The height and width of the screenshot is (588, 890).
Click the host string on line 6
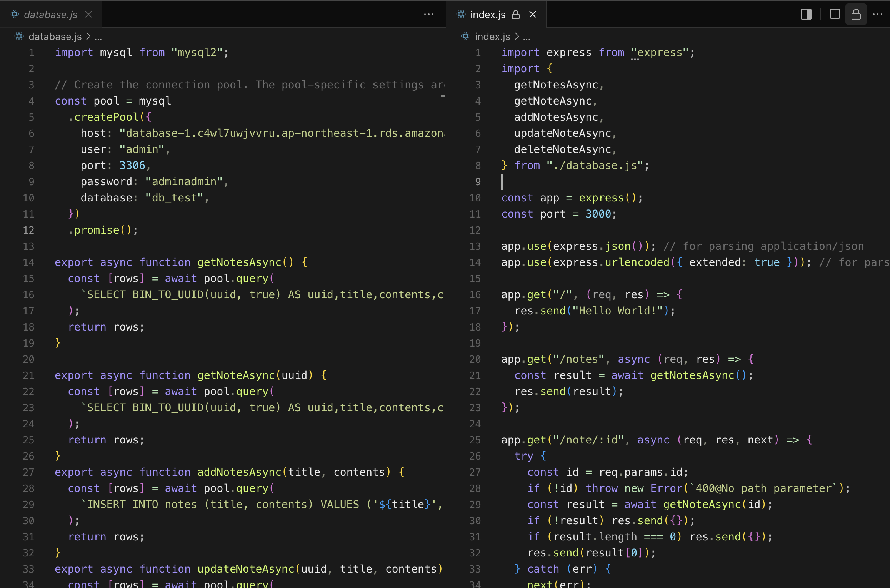282,133
